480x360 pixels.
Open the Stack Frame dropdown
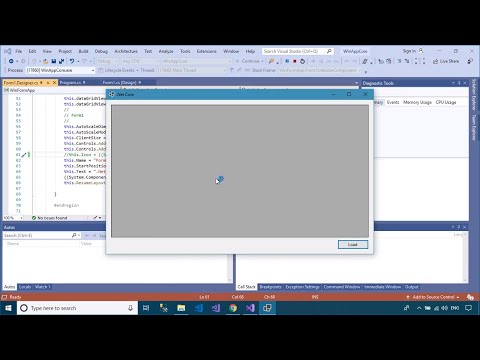(x=320, y=70)
